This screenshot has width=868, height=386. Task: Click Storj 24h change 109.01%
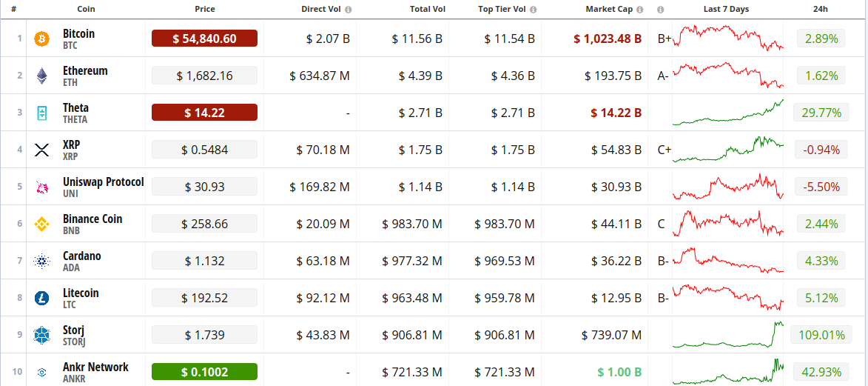[821, 335]
